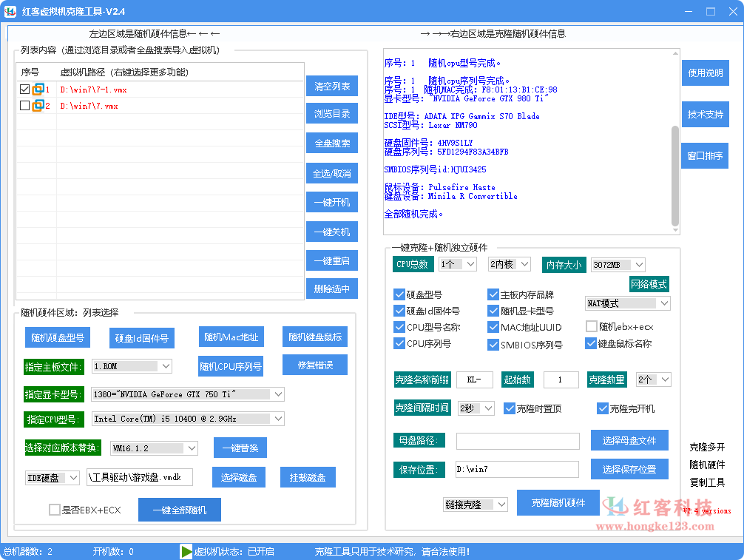
Task: Toggle the 是否EBX+ECX checkbox
Action: click(x=55, y=510)
